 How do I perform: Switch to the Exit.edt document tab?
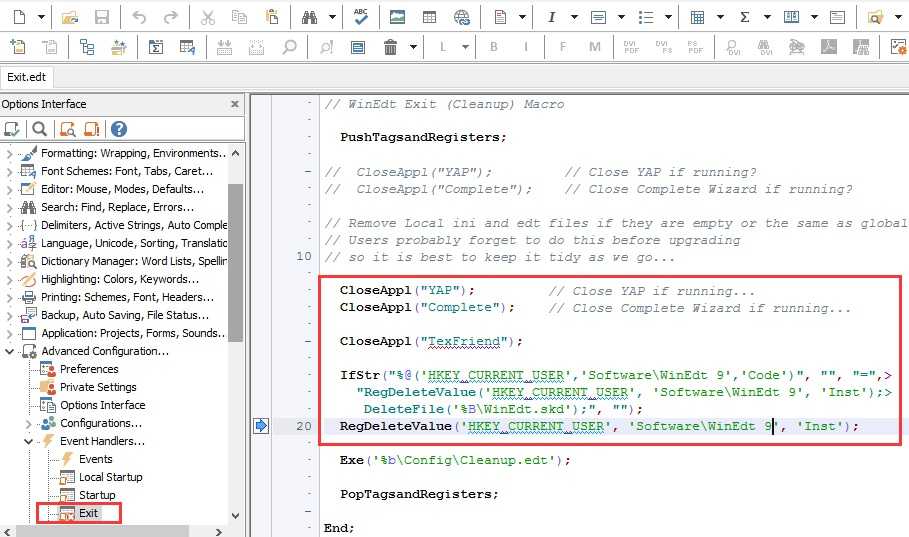[x=27, y=77]
